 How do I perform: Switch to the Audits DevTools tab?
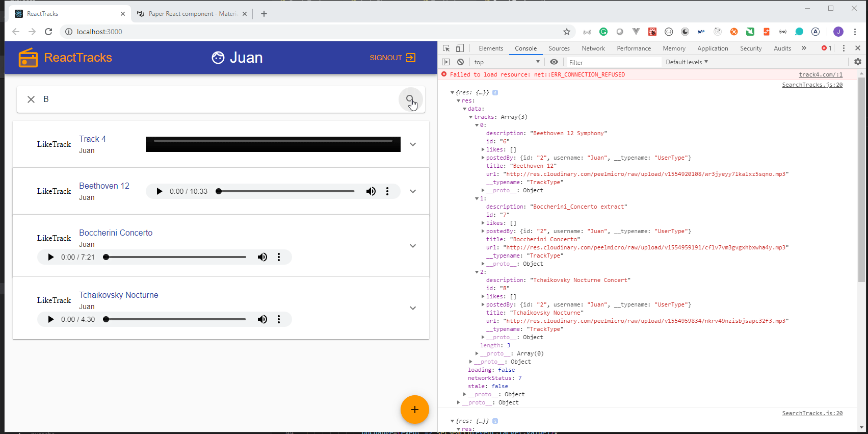point(782,48)
